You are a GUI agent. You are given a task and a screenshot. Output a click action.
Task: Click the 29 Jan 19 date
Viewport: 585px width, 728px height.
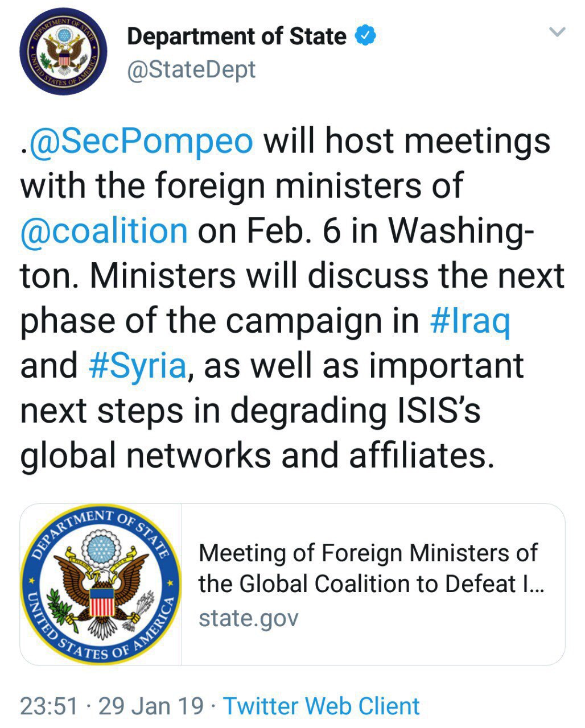[151, 706]
